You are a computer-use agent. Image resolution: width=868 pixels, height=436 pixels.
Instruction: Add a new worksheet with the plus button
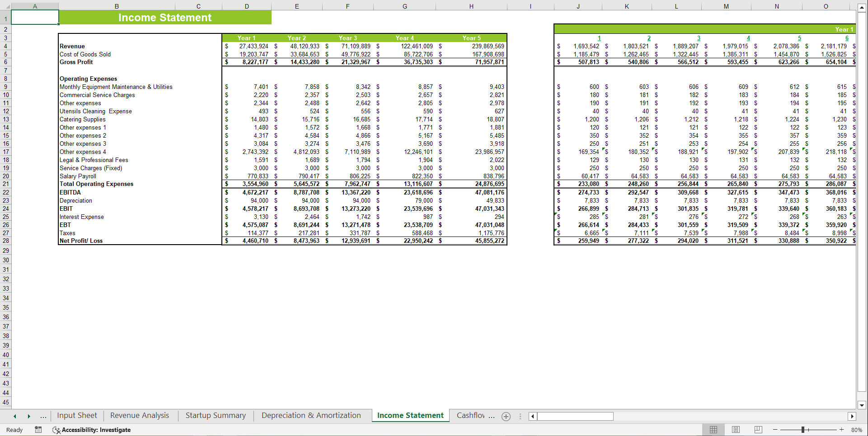pyautogui.click(x=506, y=416)
